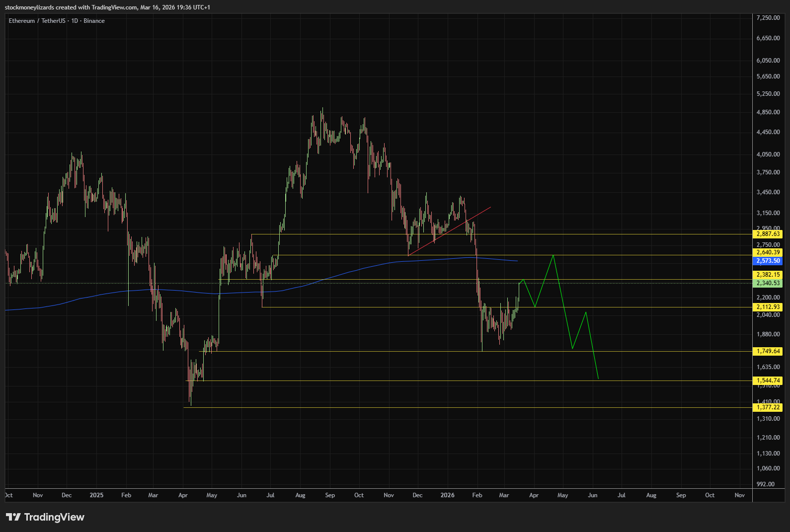The height and width of the screenshot is (532, 790).
Task: Select the 2,112.93 yellow price label
Action: click(x=768, y=307)
